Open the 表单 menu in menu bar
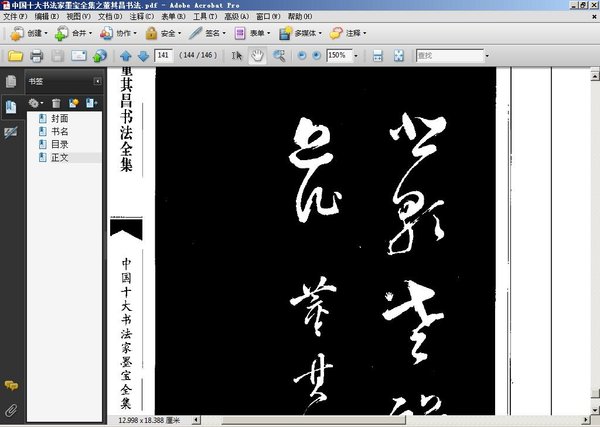Screen dimensions: 600x427 point(173,16)
